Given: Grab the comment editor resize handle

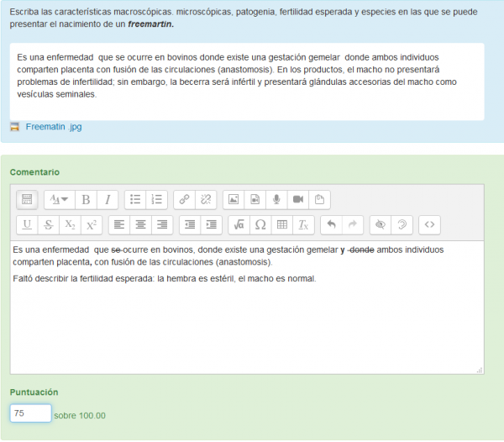Looking at the screenshot, I should (480, 371).
